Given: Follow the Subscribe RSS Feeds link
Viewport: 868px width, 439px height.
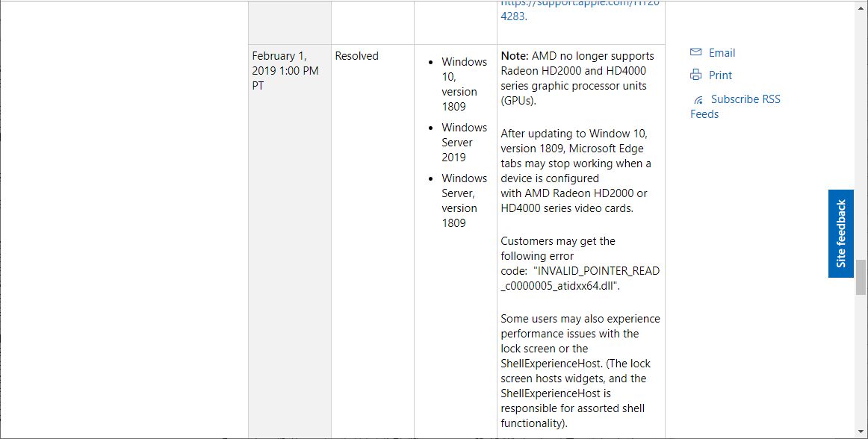Looking at the screenshot, I should click(745, 99).
